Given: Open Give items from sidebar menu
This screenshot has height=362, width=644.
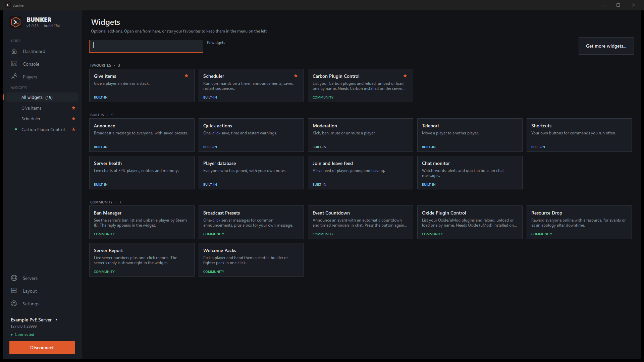Looking at the screenshot, I should pyautogui.click(x=32, y=108).
